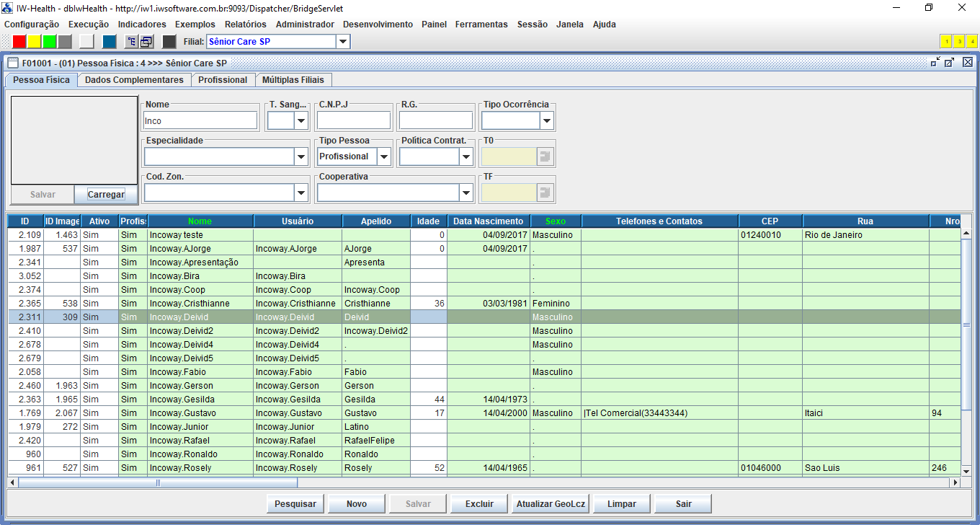Image resolution: width=980 pixels, height=525 pixels.
Task: Expand the F01001 internal window with arrow icon
Action: tap(950, 63)
